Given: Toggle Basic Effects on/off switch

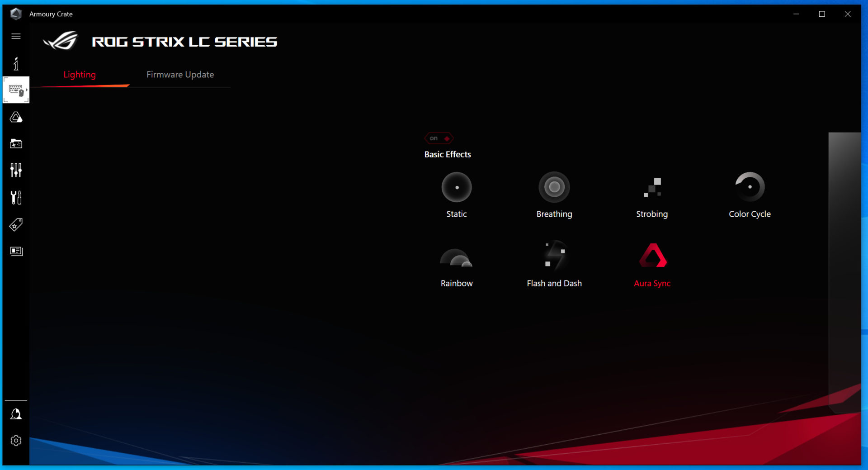Looking at the screenshot, I should [439, 138].
